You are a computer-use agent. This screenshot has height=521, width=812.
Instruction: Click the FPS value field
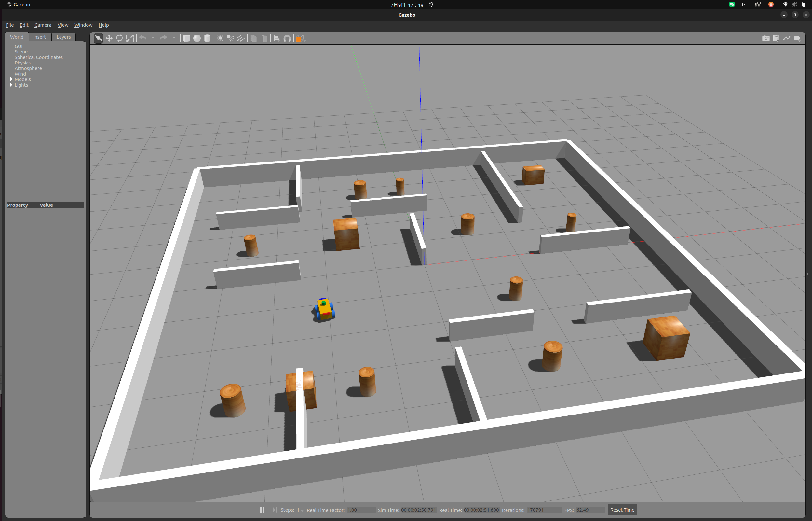pos(590,510)
